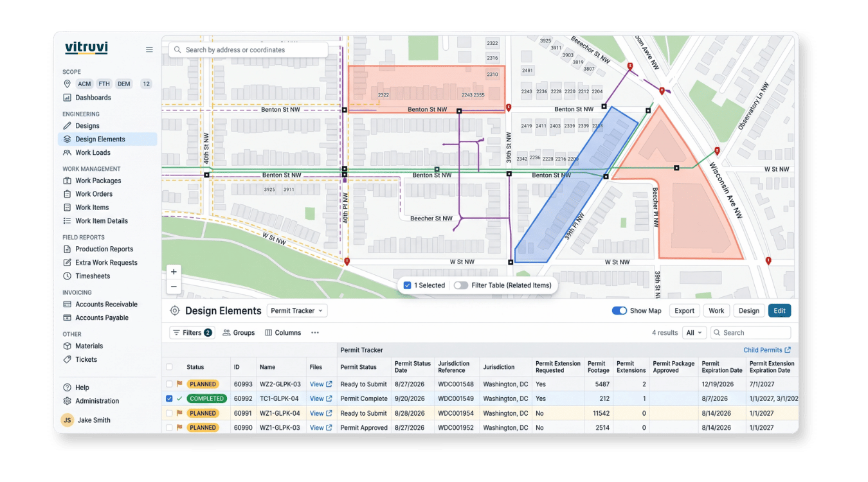Tick the select-all checkbox in the table header
The height and width of the screenshot is (482, 868).
[169, 367]
